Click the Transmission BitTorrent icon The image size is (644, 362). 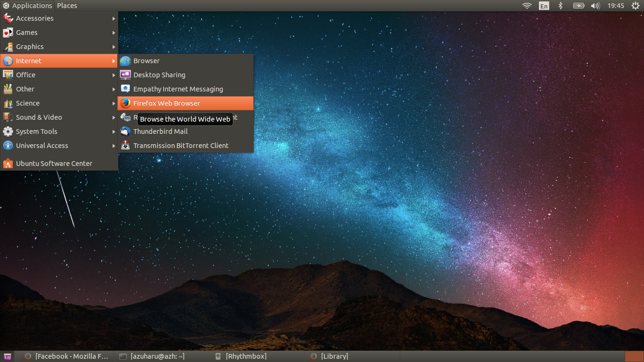coord(125,146)
